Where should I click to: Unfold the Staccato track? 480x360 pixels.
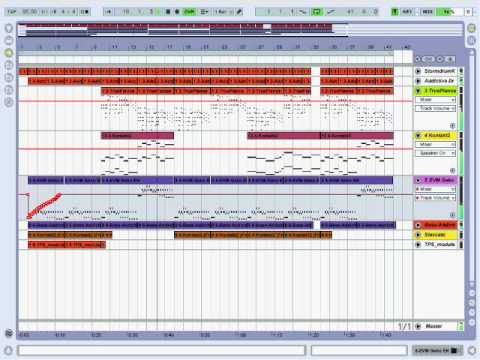click(418, 235)
